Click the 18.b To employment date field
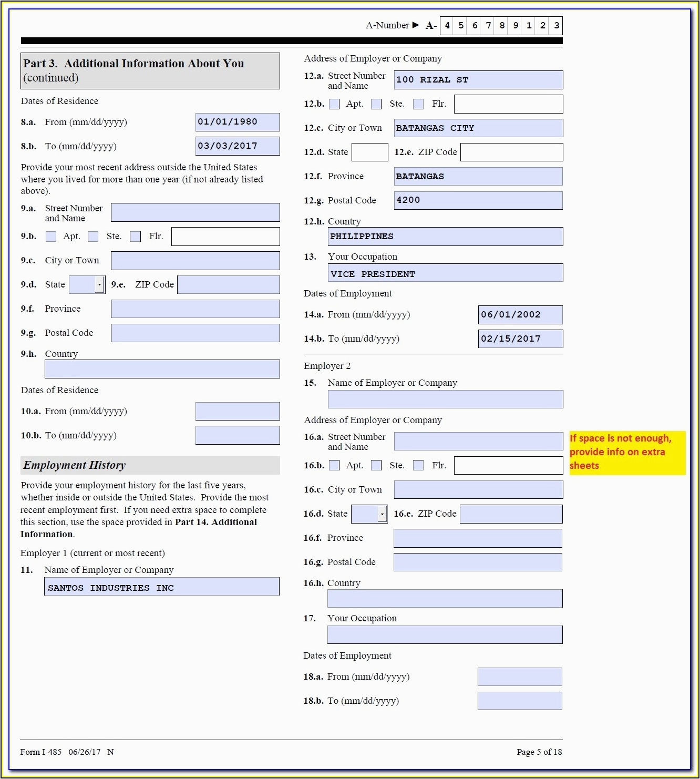This screenshot has width=700, height=779. 519,701
